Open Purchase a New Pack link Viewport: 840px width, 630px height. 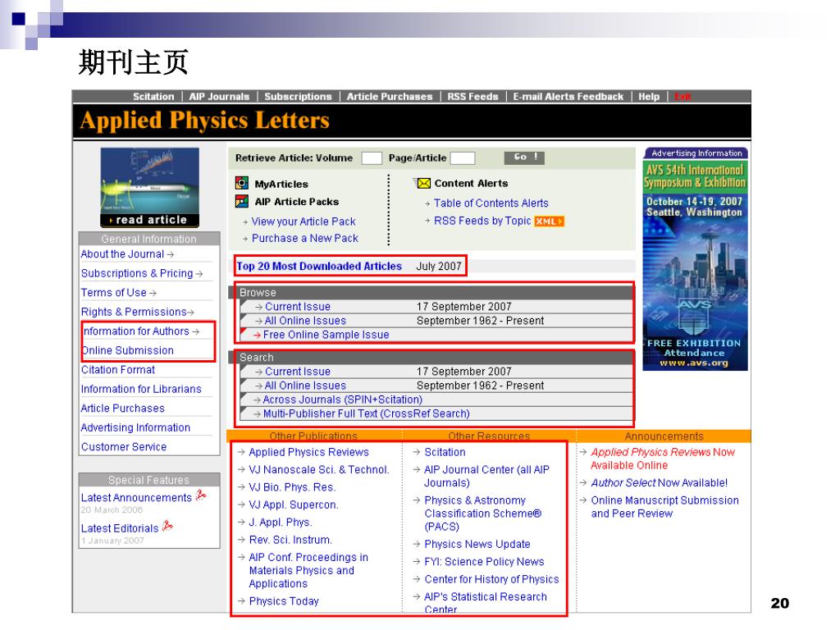305,238
